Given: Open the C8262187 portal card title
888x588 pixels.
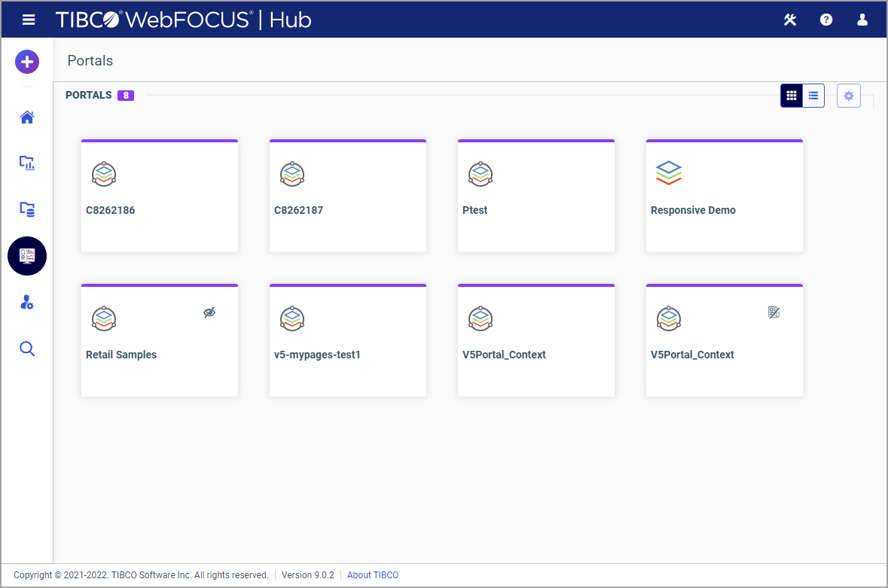Looking at the screenshot, I should click(298, 210).
